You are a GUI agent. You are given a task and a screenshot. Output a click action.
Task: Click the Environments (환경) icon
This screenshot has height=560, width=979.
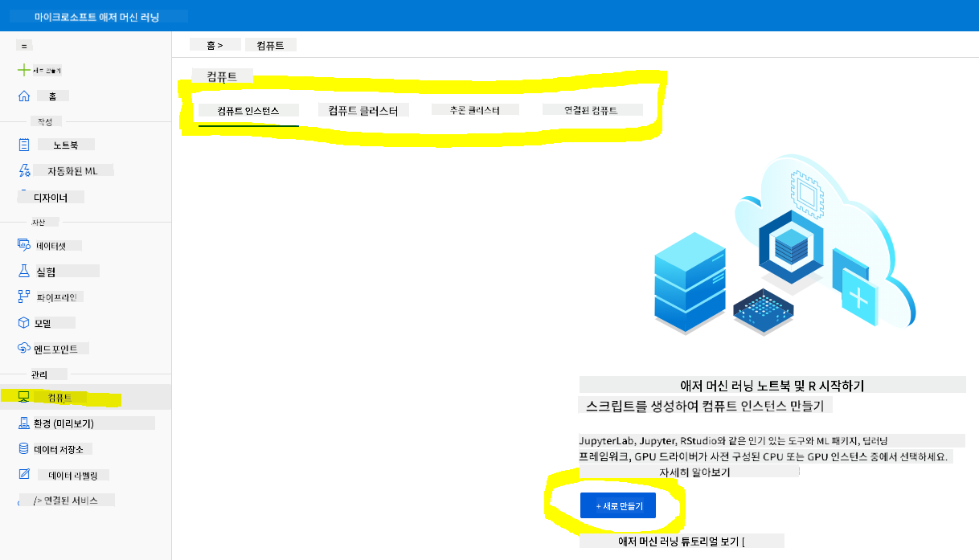(23, 423)
